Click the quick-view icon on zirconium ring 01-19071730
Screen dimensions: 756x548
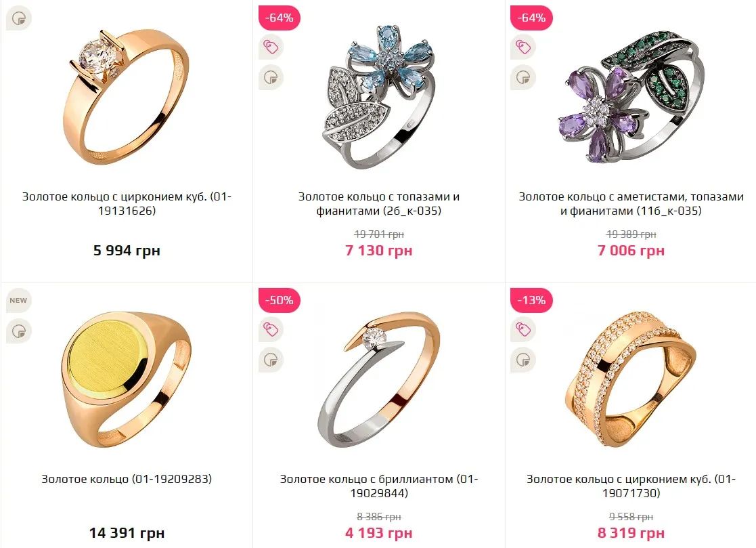click(523, 360)
